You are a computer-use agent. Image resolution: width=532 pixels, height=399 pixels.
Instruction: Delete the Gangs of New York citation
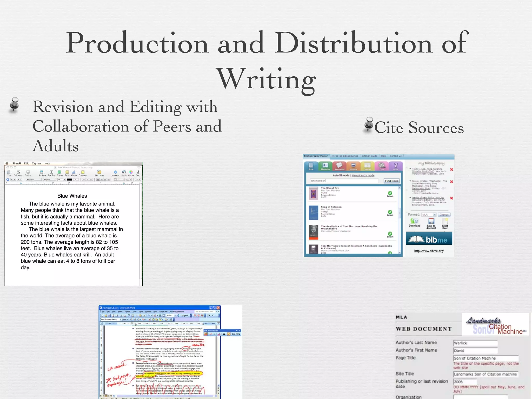pyautogui.click(x=451, y=198)
